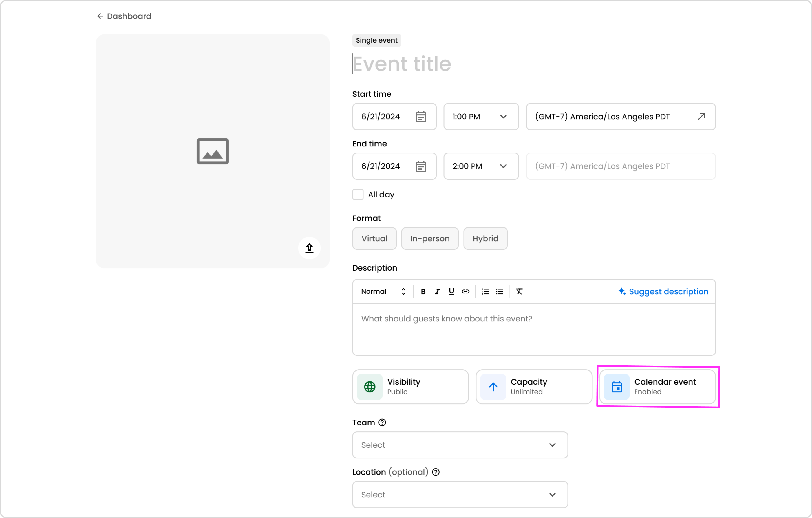Open the 1:00 PM start time dropdown
The height and width of the screenshot is (518, 812).
tap(481, 117)
